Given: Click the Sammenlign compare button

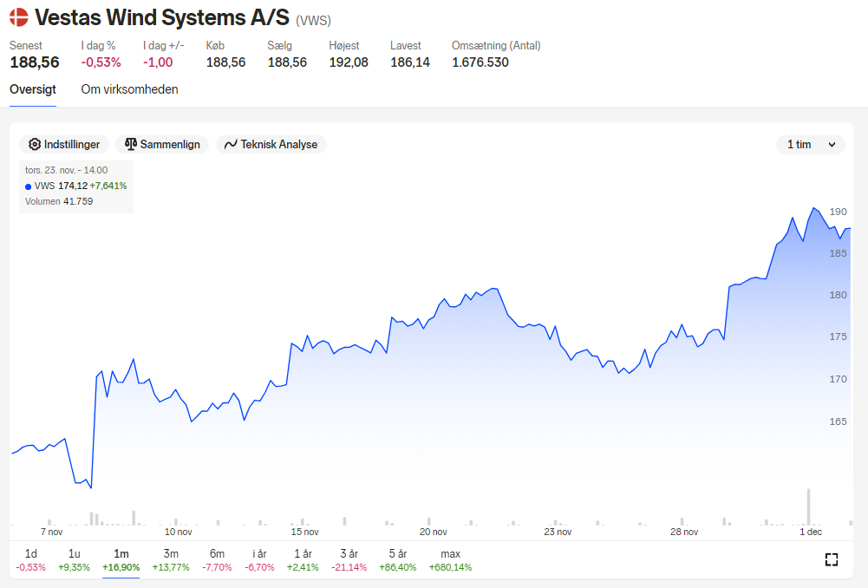Looking at the screenshot, I should (162, 145).
